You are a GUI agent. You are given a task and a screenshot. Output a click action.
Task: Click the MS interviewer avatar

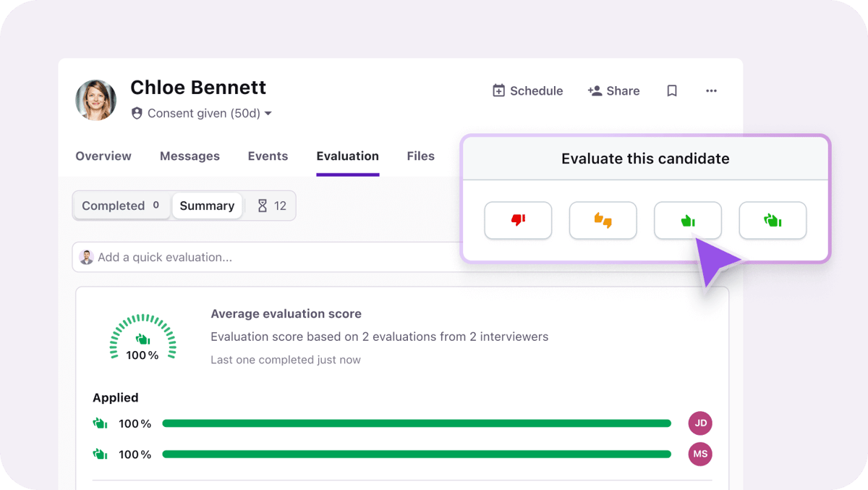700,455
